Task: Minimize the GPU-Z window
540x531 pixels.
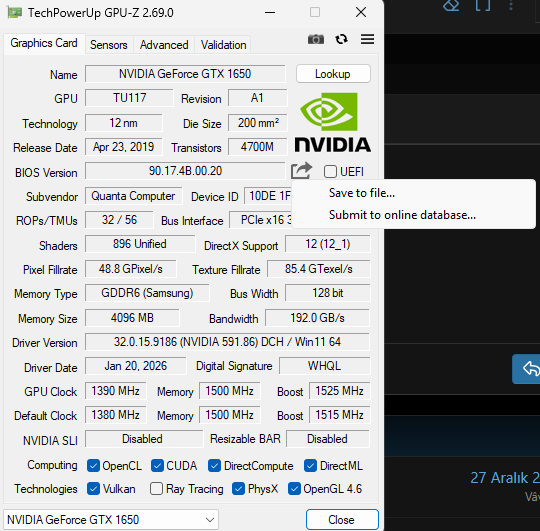Action: coord(270,13)
